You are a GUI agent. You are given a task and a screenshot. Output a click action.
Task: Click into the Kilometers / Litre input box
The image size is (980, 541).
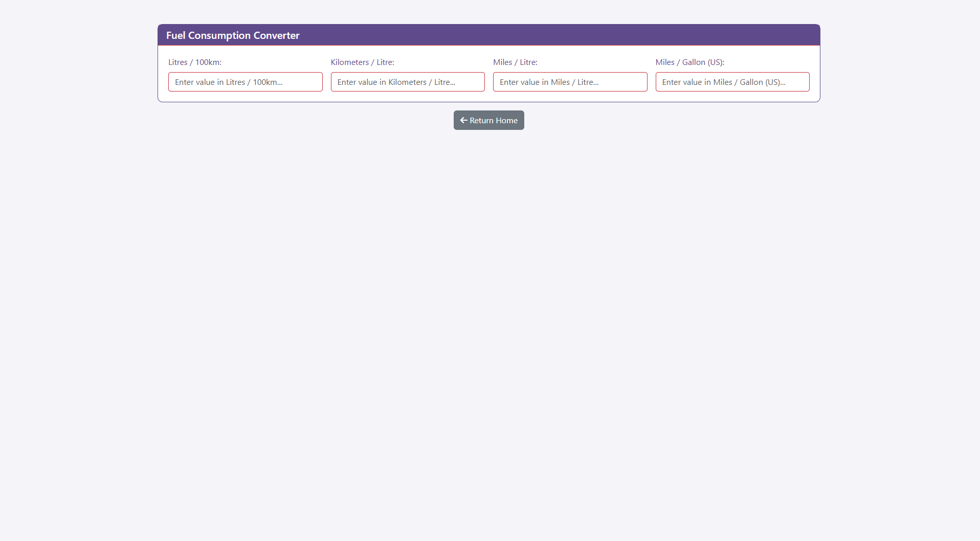point(407,82)
